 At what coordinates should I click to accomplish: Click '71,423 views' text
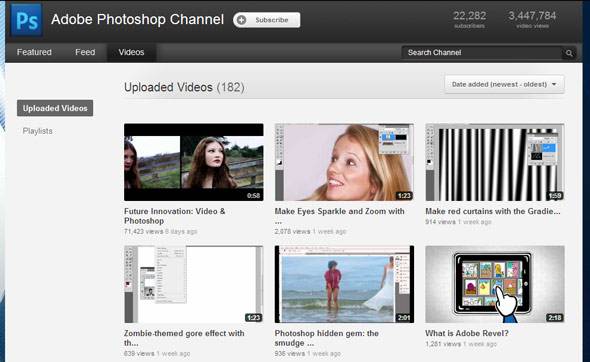pos(143,231)
